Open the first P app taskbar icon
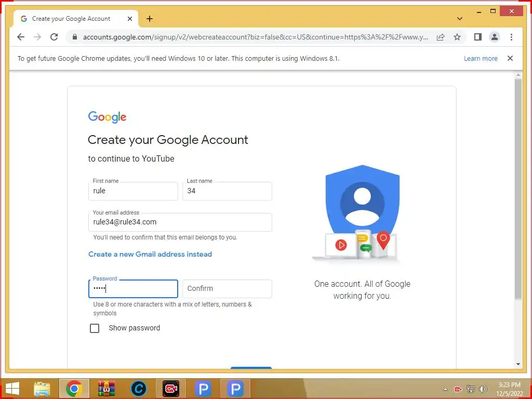The image size is (532, 399). [203, 389]
